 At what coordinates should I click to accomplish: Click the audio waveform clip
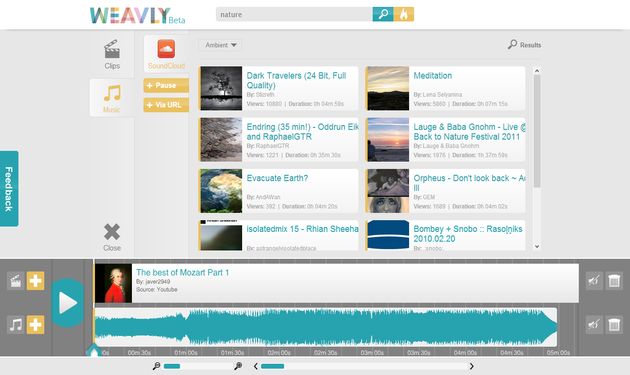click(x=326, y=327)
